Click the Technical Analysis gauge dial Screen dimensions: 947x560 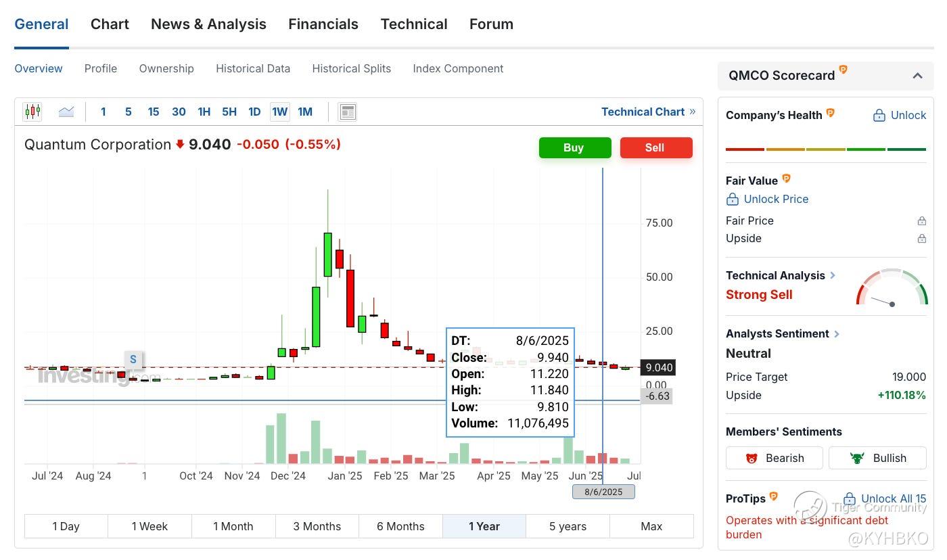point(892,288)
